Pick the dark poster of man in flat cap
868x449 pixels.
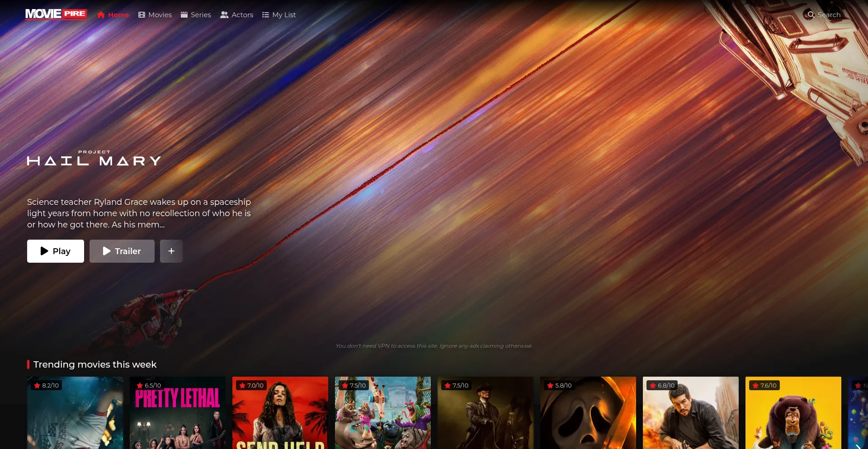[x=486, y=413]
